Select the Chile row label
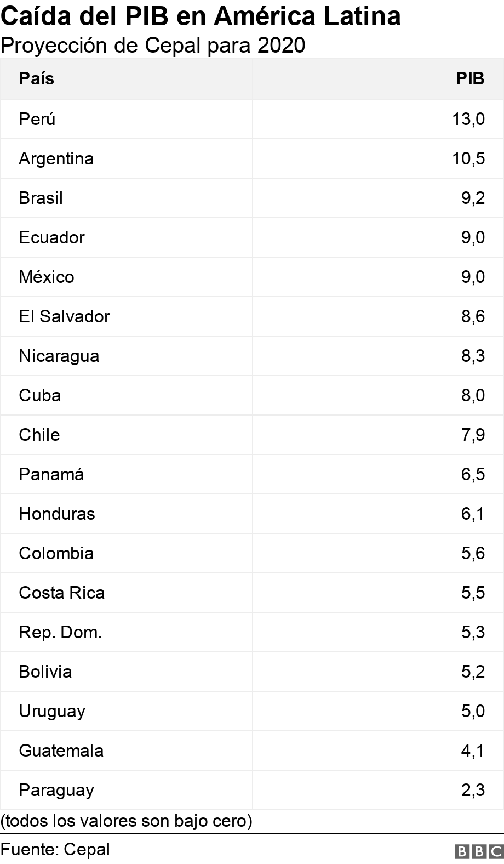 coord(39,435)
